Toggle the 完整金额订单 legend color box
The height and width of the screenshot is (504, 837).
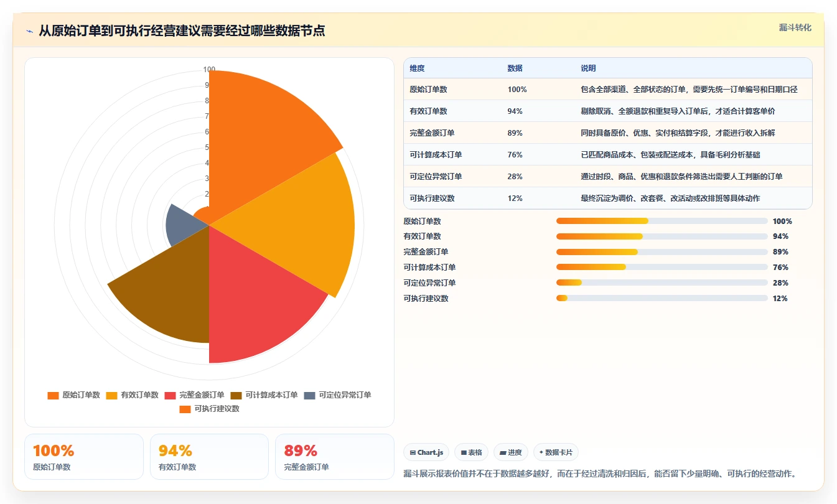click(170, 395)
